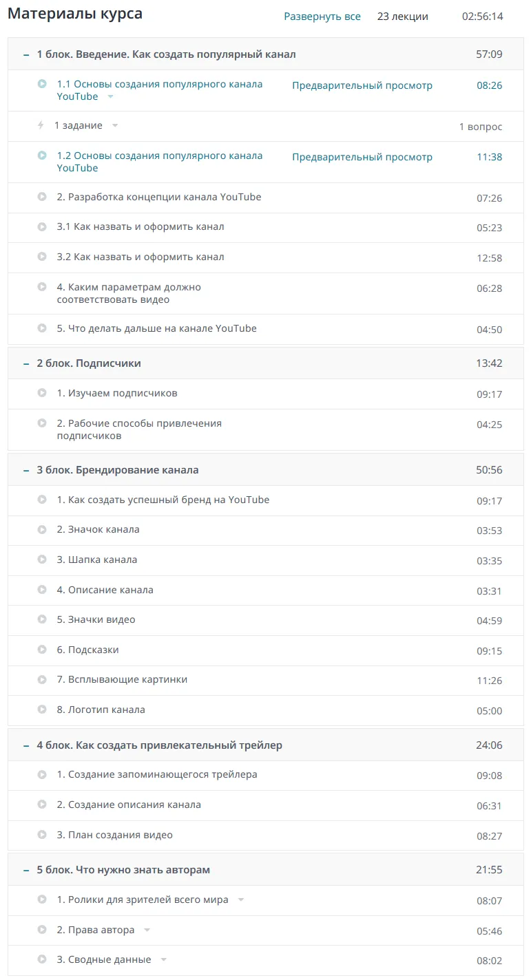The width and height of the screenshot is (531, 980).
Task: Collapse the 2 блок Подписчики section
Action: click(x=26, y=363)
